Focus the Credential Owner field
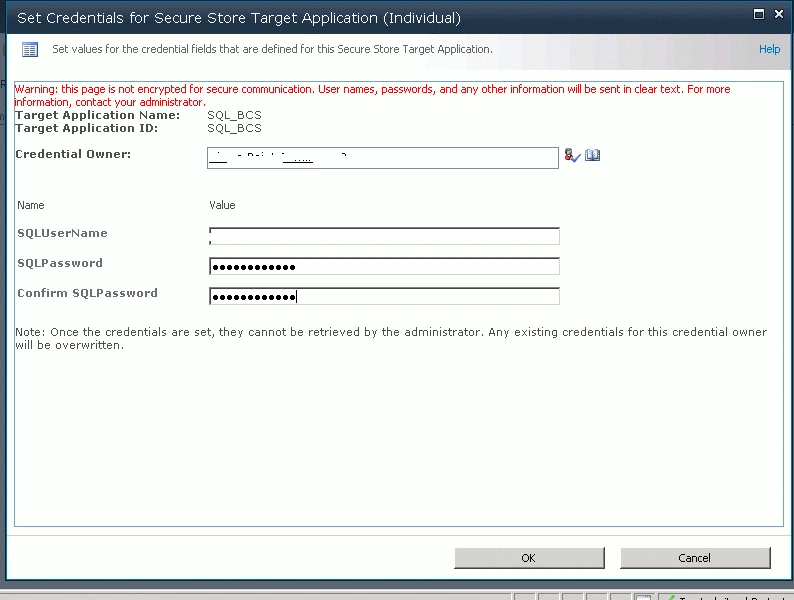Image resolution: width=794 pixels, height=600 pixels. [x=383, y=158]
